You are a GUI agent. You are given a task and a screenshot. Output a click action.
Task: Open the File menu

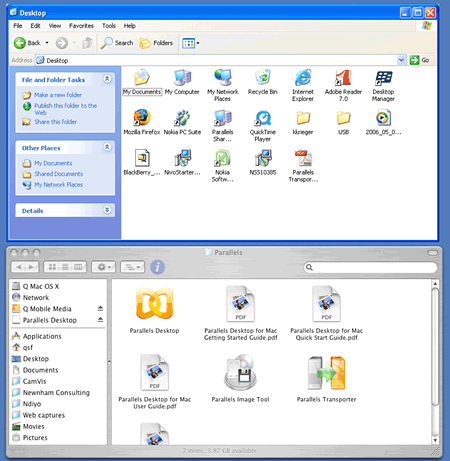(x=18, y=26)
